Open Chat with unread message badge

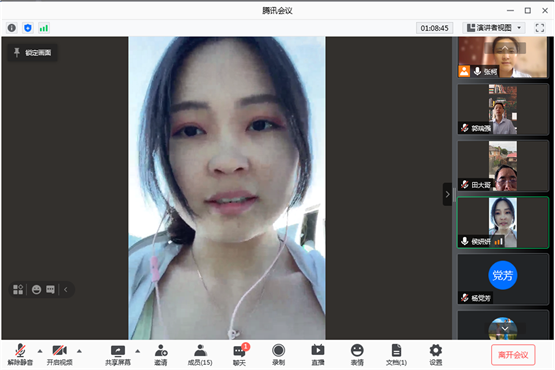point(240,355)
